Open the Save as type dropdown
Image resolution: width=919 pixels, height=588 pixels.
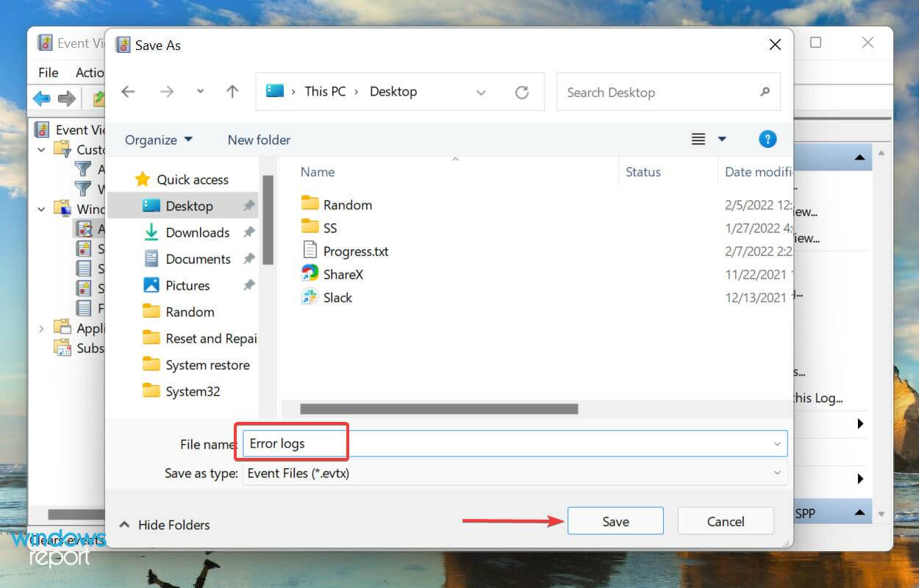tap(777, 473)
